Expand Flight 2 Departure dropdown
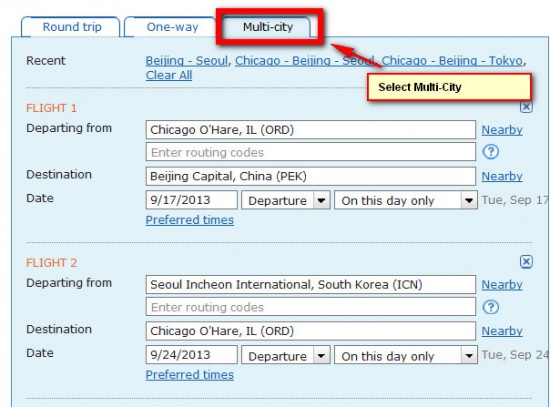The height and width of the screenshot is (407, 550). [286, 355]
